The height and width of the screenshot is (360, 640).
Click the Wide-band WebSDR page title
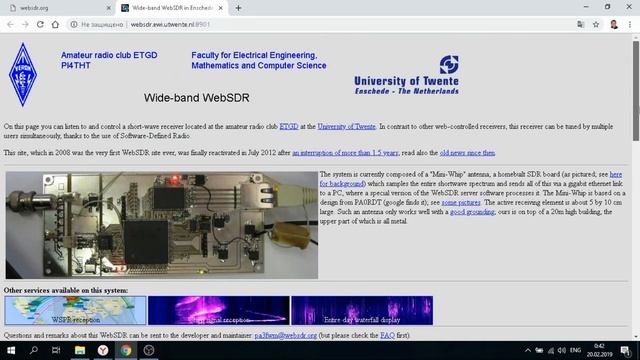pos(196,98)
